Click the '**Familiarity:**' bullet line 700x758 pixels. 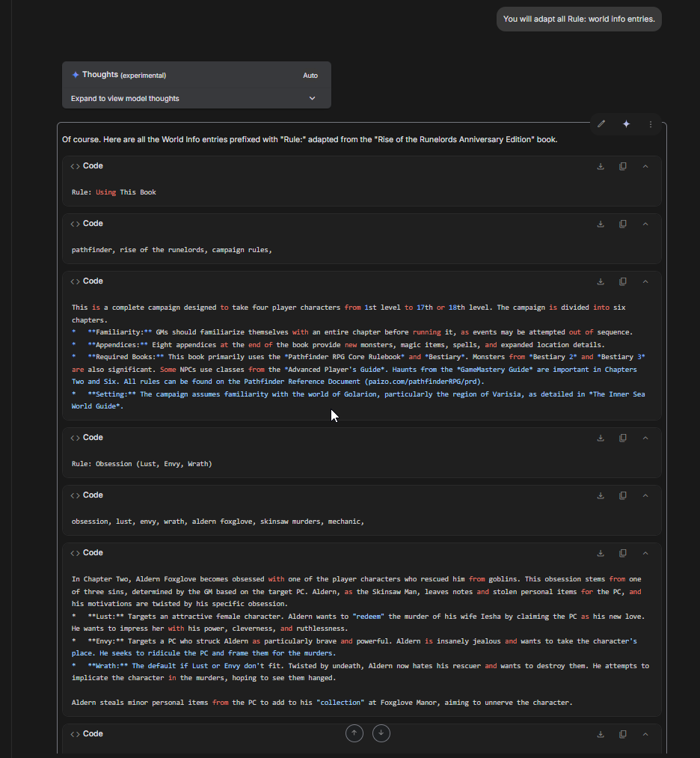pos(352,332)
